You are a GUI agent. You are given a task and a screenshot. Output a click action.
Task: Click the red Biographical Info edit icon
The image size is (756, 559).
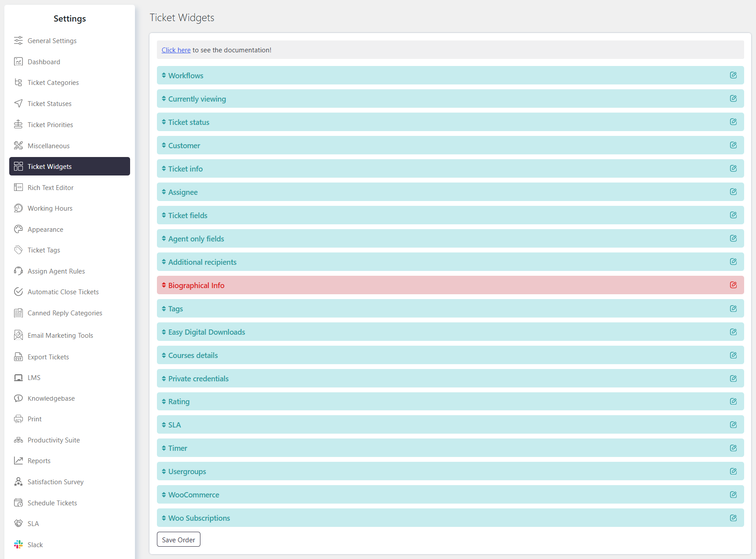733,285
